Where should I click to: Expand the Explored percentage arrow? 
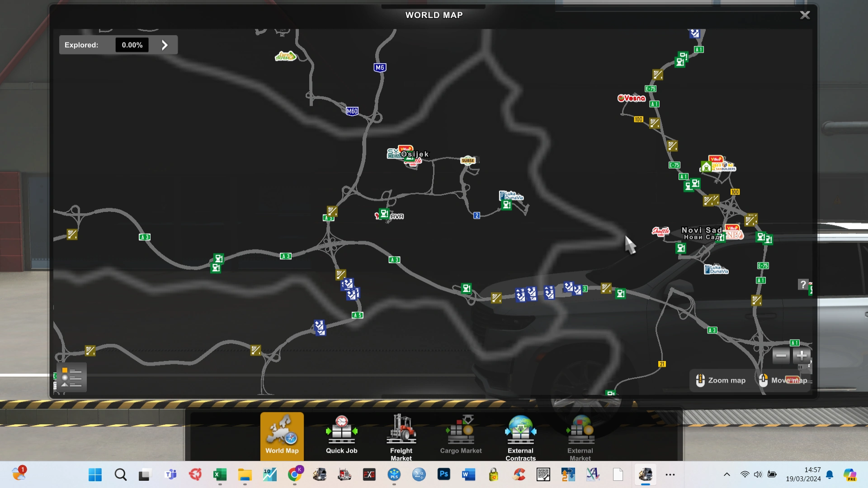click(x=165, y=45)
